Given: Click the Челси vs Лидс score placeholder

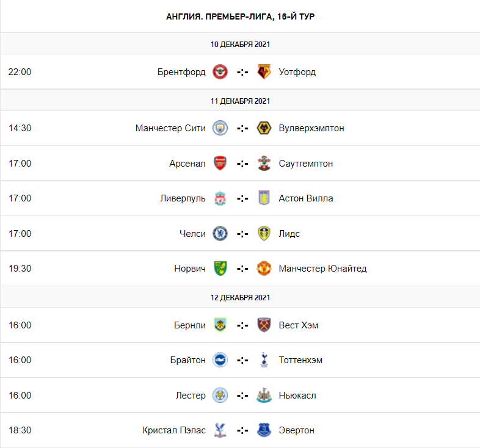Looking at the screenshot, I should (242, 233).
